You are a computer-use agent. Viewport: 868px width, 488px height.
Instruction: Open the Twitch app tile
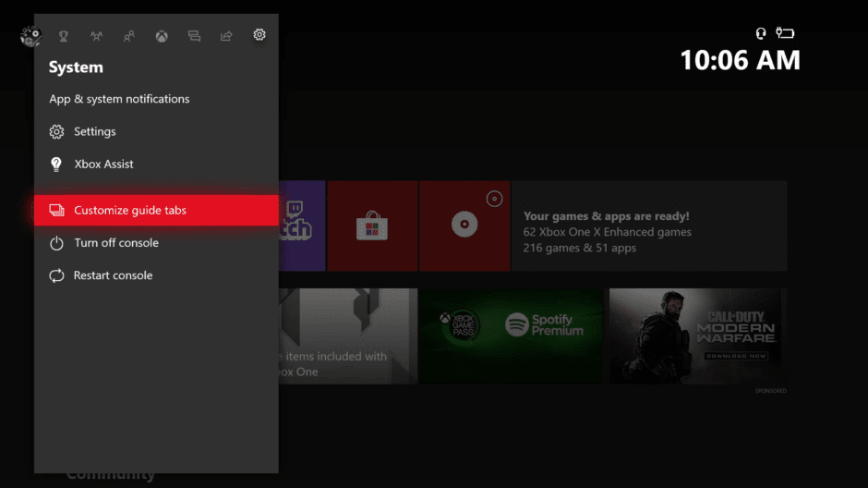coord(301,226)
